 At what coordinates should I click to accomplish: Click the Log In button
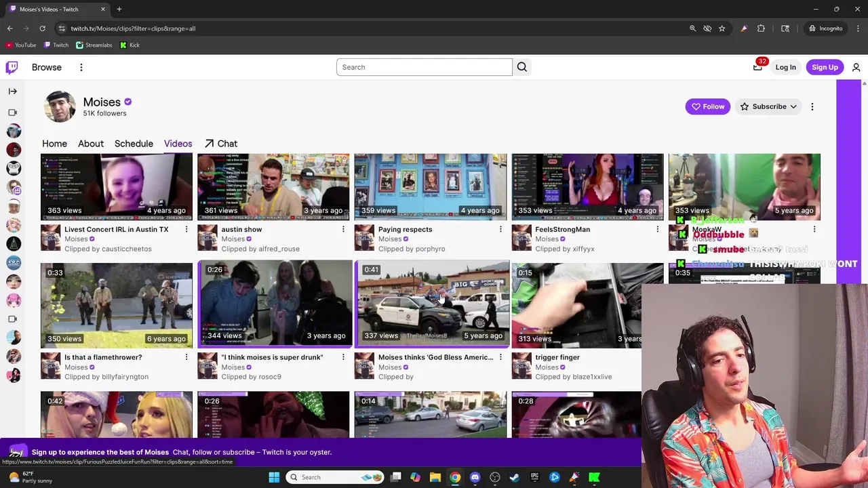(x=785, y=67)
